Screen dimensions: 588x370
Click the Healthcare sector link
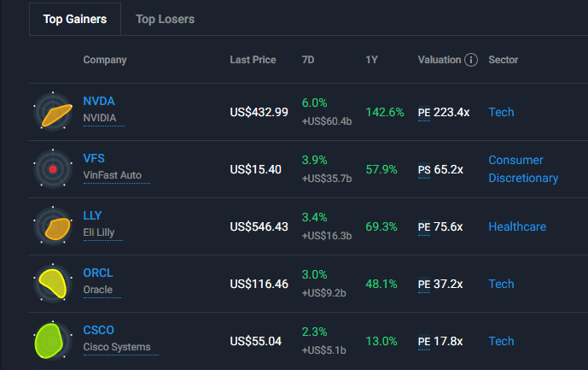point(516,226)
